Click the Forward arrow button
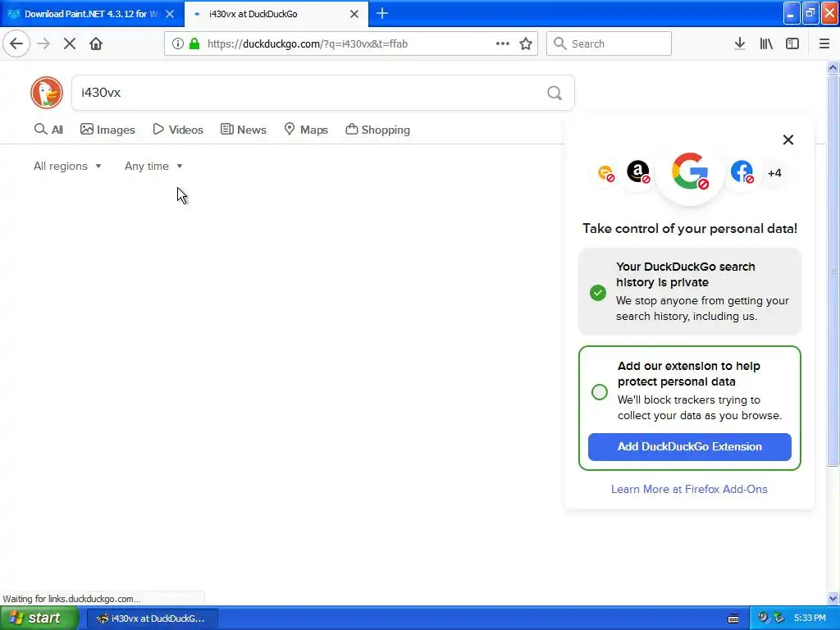The height and width of the screenshot is (630, 840). tap(43, 43)
